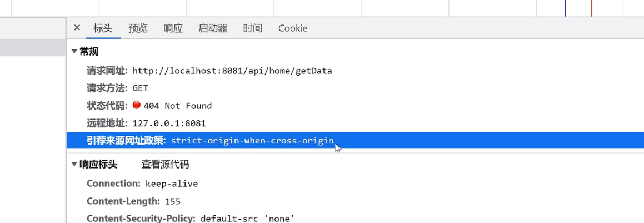The width and height of the screenshot is (644, 223).
Task: Show the 时间 tab
Action: 253,28
